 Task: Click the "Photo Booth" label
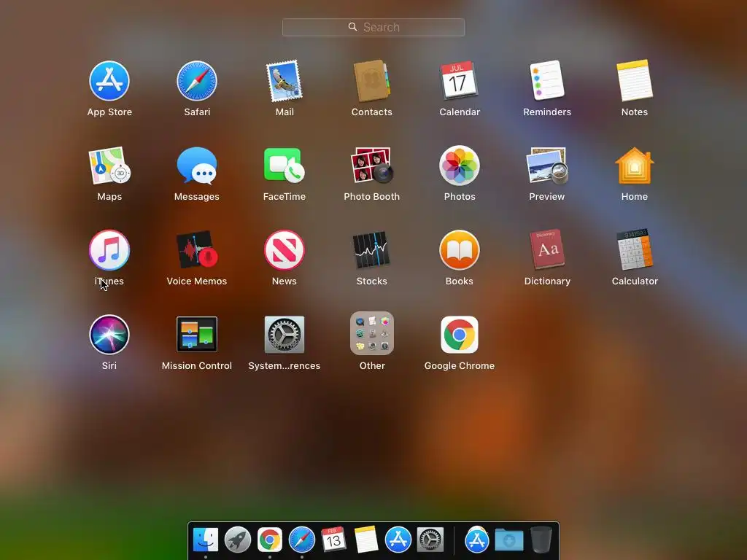point(371,196)
